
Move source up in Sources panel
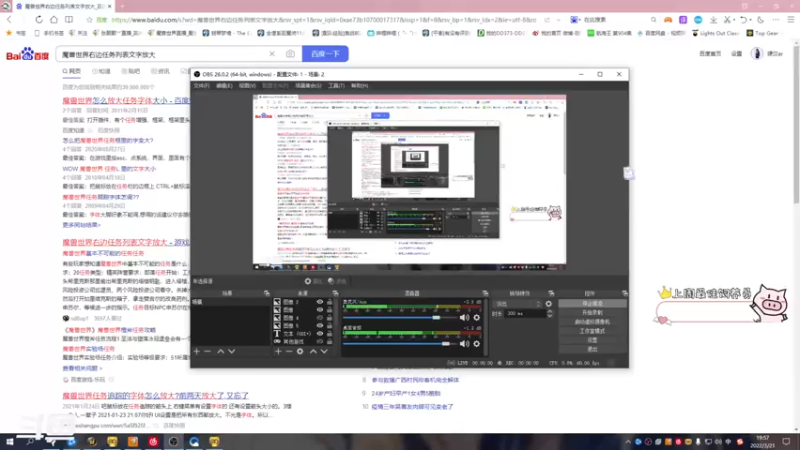click(313, 351)
